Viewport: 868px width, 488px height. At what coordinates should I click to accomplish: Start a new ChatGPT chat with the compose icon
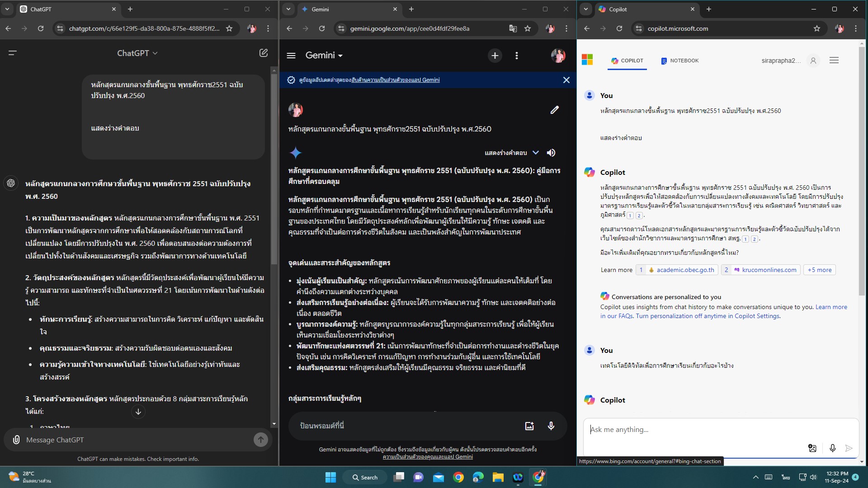click(264, 53)
